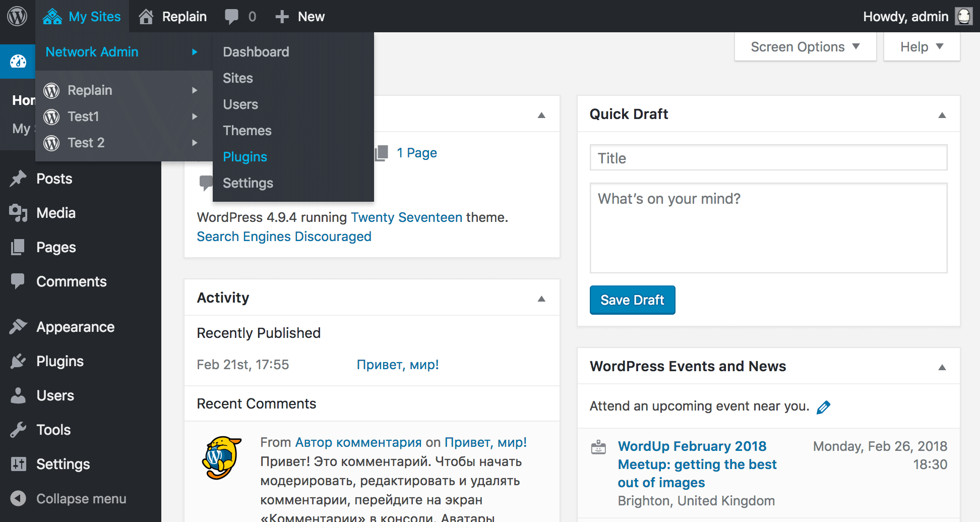
Task: Click the WordPress logo in admin bar
Action: click(x=17, y=16)
